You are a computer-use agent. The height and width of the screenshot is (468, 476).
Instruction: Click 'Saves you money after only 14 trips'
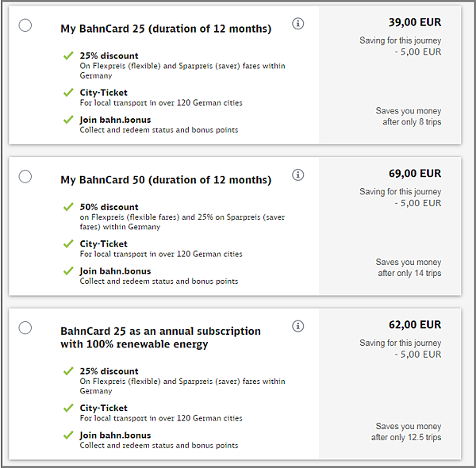pos(409,267)
